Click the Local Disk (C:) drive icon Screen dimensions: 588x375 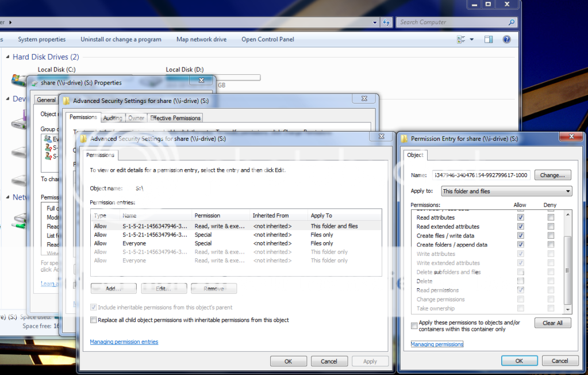18,79
